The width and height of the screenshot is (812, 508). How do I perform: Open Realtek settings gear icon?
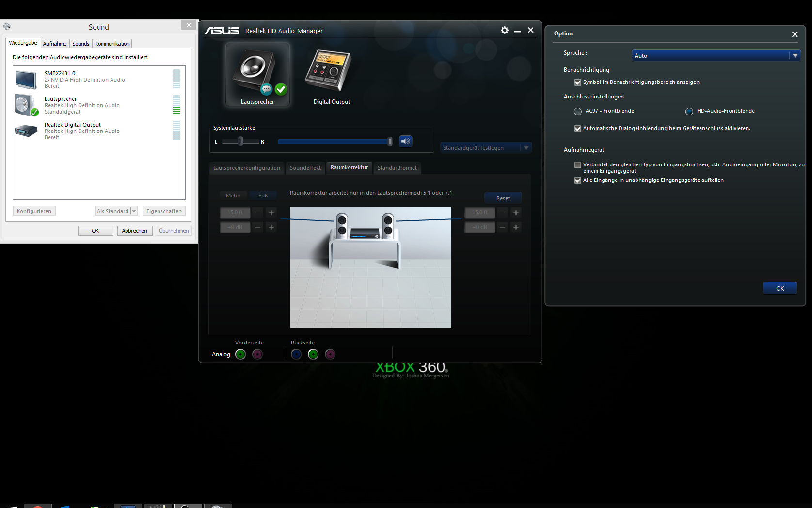click(505, 30)
